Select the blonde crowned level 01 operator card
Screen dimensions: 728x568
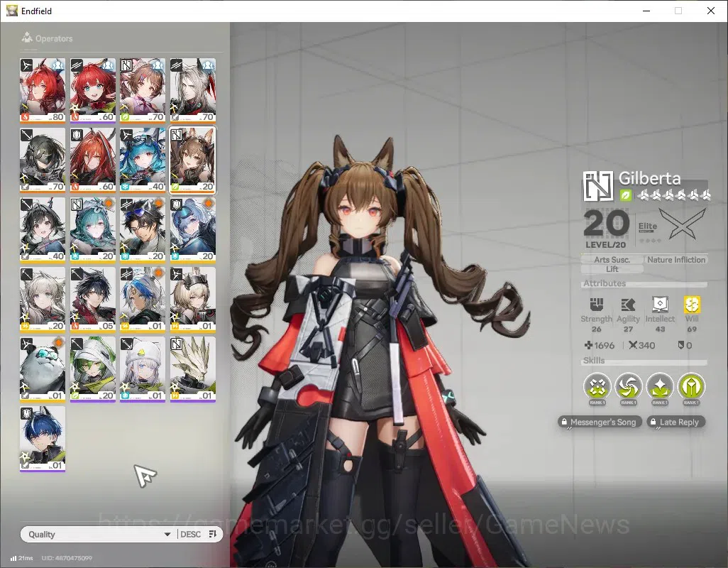pos(193,300)
